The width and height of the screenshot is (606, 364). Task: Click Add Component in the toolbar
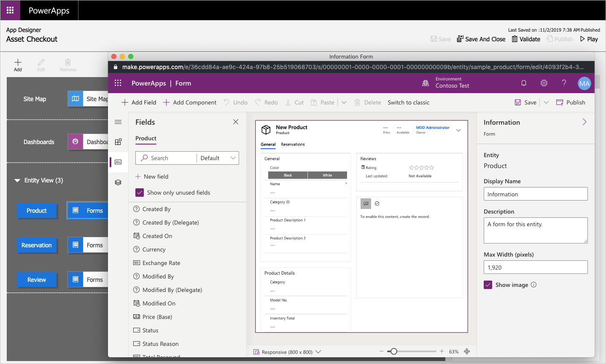point(190,102)
